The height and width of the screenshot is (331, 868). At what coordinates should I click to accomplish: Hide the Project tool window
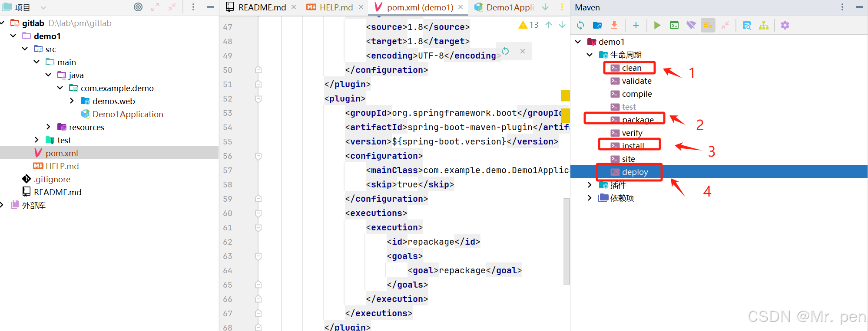(x=210, y=7)
